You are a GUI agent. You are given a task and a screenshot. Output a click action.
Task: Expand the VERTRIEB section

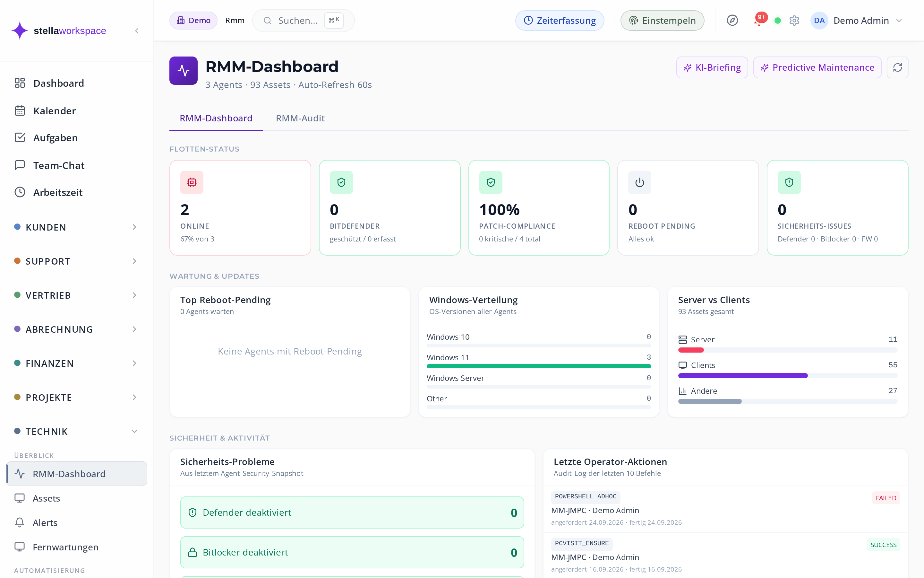click(76, 295)
